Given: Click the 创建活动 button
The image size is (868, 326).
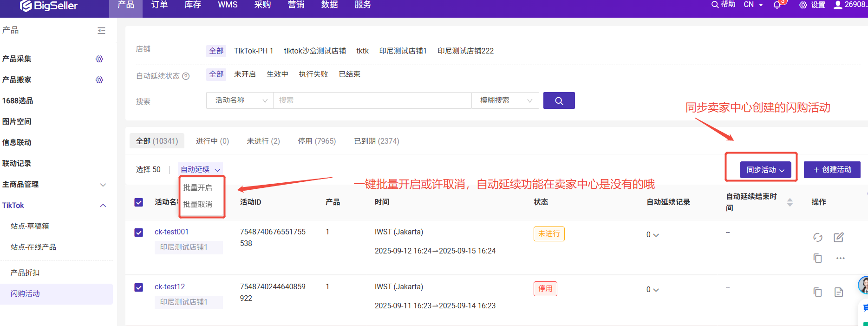Looking at the screenshot, I should [832, 170].
